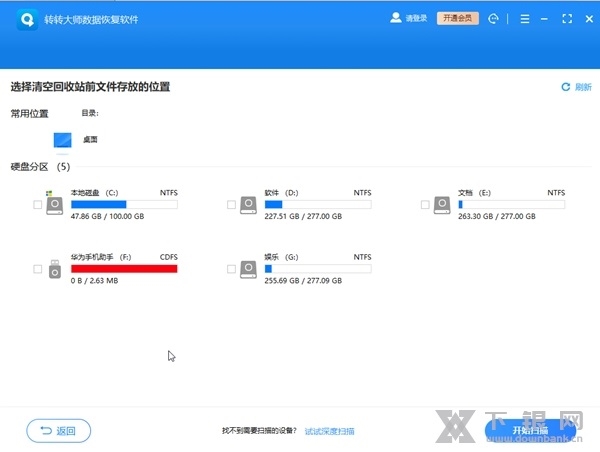Click the 0 B / 2.63 MB text
The width and height of the screenshot is (600, 452).
95,281
